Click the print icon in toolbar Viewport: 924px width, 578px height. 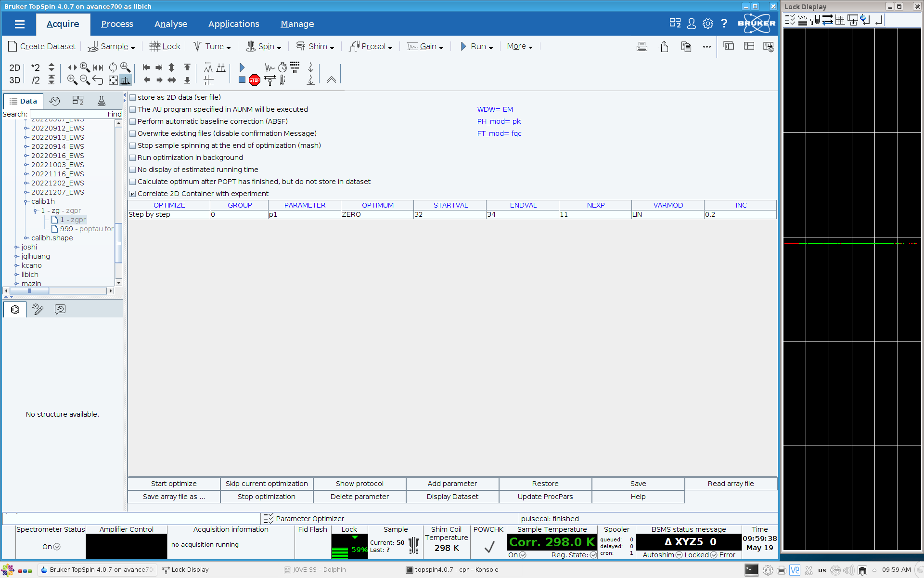click(642, 47)
